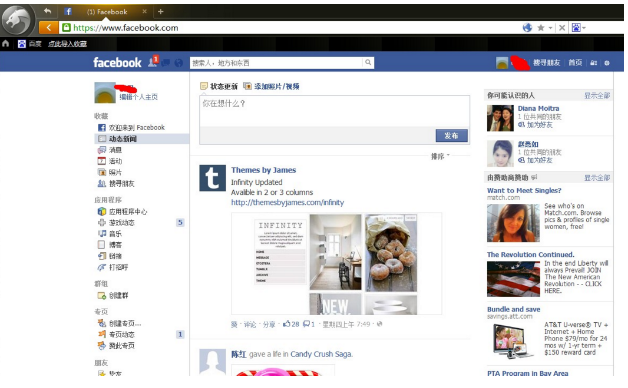This screenshot has width=628, height=388.
Task: Select the News Feed sidebar item
Action: click(x=142, y=139)
